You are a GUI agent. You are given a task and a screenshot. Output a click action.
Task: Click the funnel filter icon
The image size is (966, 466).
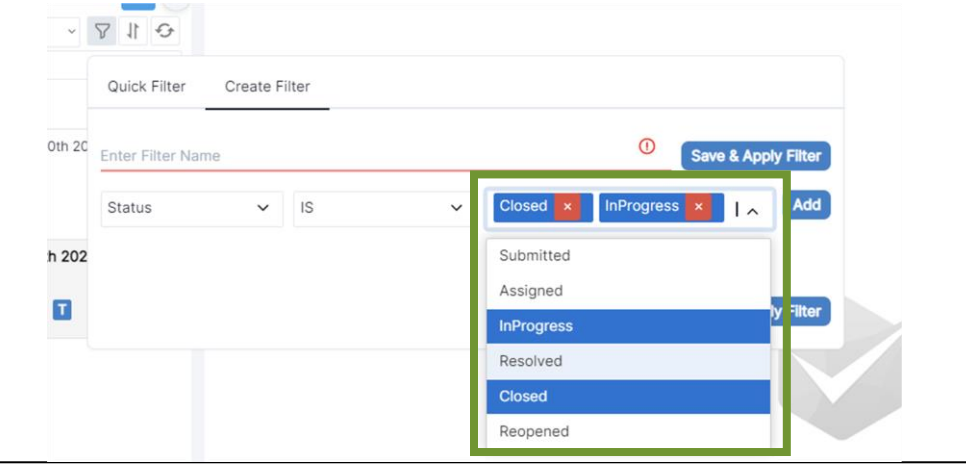tap(102, 32)
